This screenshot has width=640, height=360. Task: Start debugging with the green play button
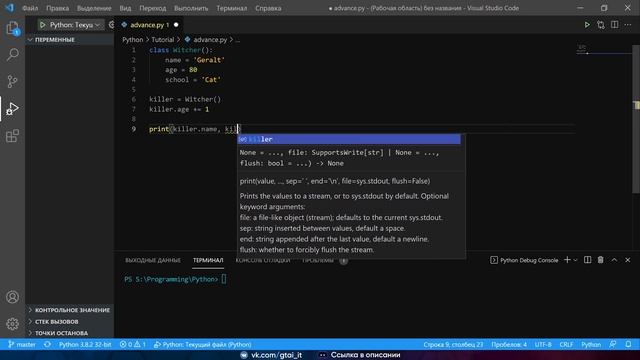pos(42,25)
